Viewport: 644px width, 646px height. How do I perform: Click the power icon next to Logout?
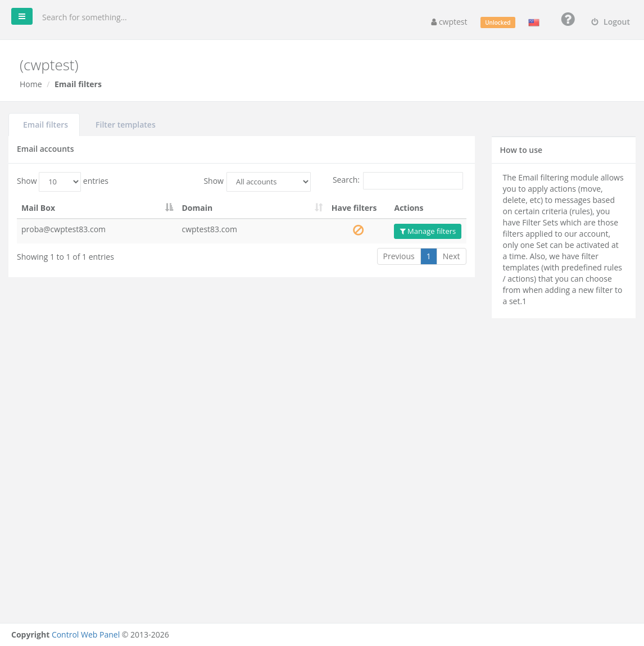(595, 22)
